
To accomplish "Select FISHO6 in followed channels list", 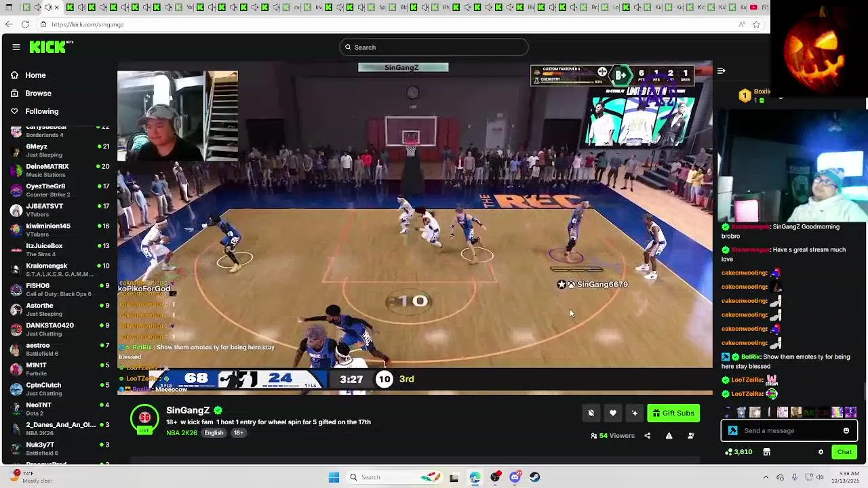I will [60, 289].
